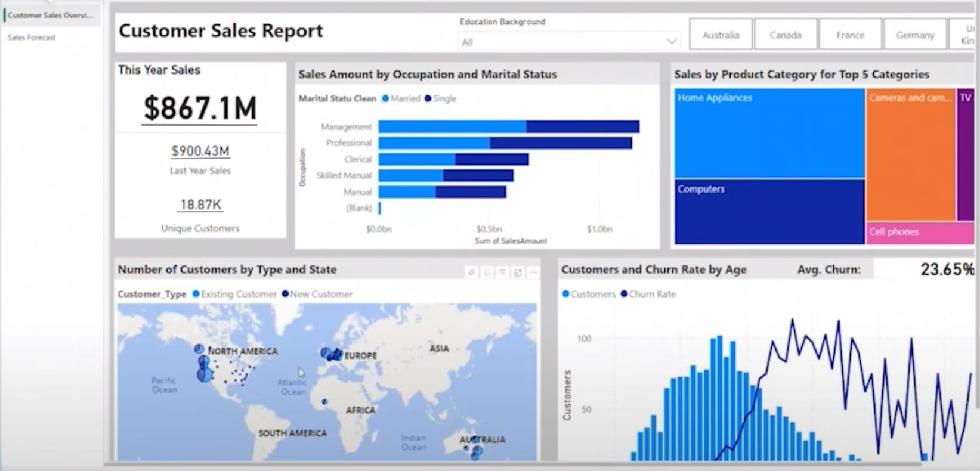Click the $900.43M Last Year Sales value

(200, 151)
